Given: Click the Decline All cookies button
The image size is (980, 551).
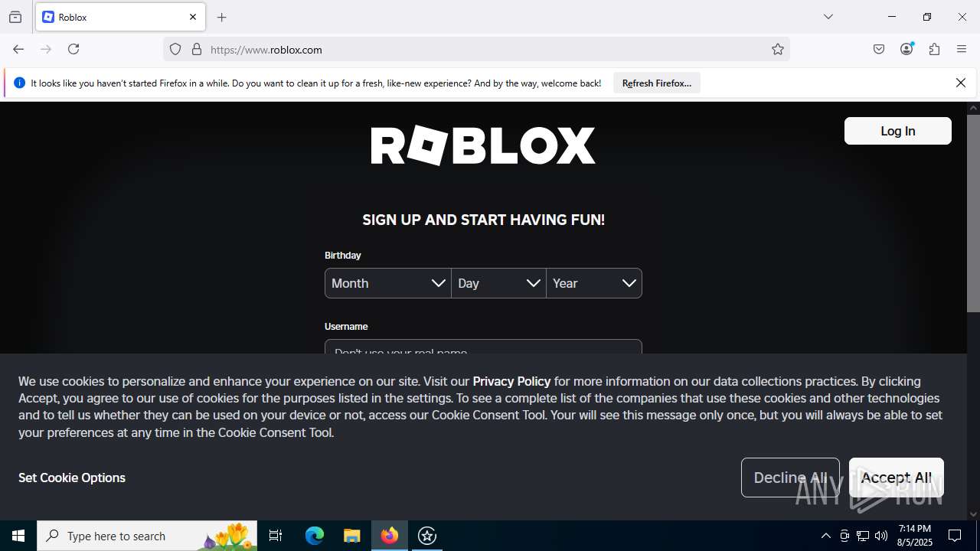Looking at the screenshot, I should point(790,478).
